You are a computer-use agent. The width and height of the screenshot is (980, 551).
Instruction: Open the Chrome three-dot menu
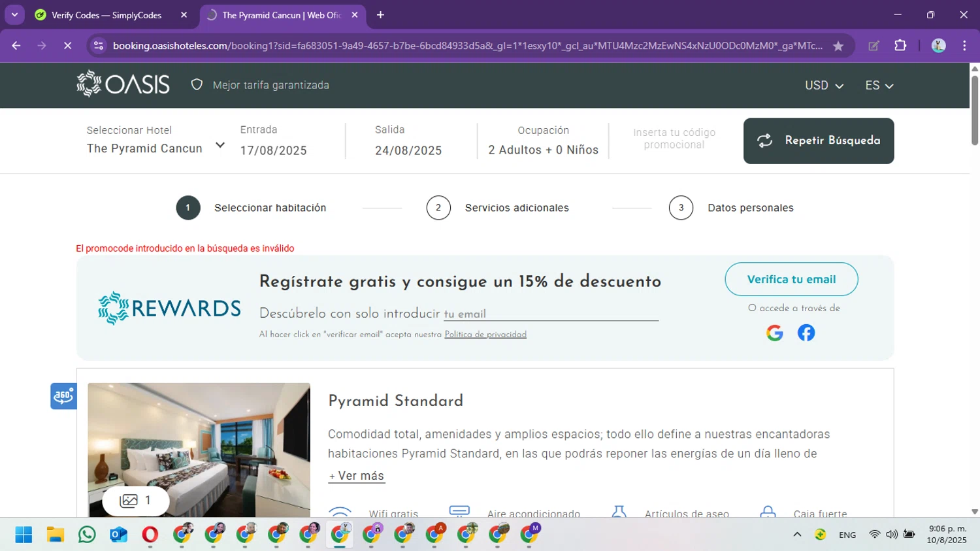pos(964,46)
